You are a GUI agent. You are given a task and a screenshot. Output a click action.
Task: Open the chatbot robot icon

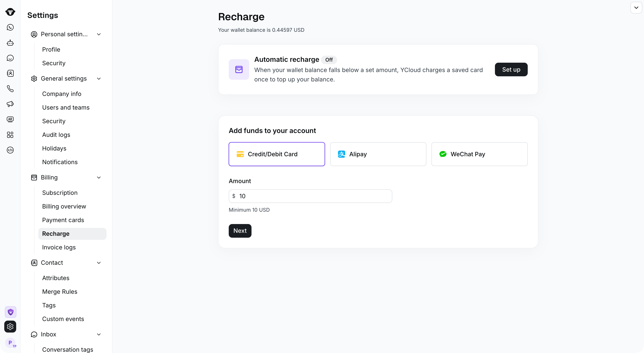tap(10, 43)
